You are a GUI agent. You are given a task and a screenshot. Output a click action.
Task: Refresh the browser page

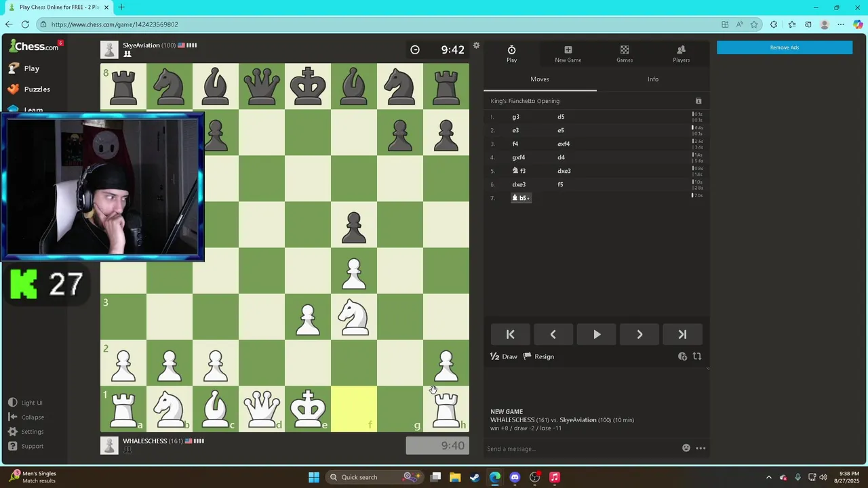coord(25,24)
